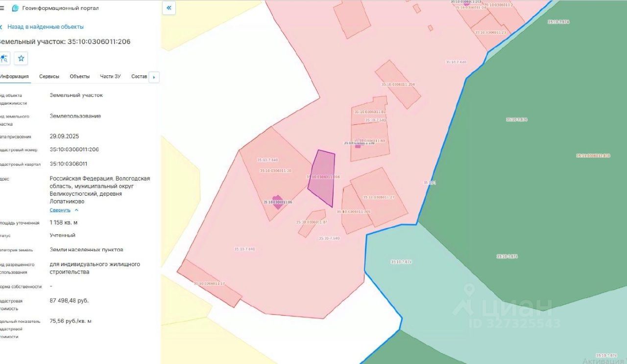Click parcel label 35:10:0306011:23 on map
Screen dimensions: 627x364
490,32
